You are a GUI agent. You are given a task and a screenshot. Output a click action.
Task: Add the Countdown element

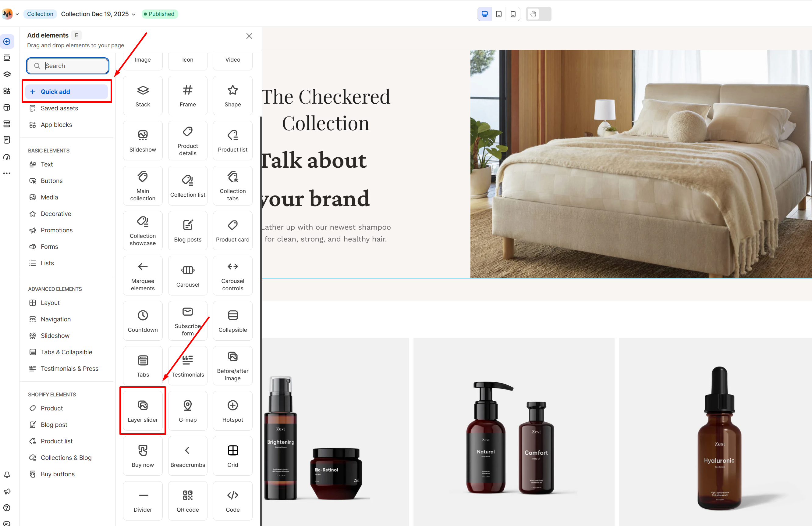pos(143,320)
